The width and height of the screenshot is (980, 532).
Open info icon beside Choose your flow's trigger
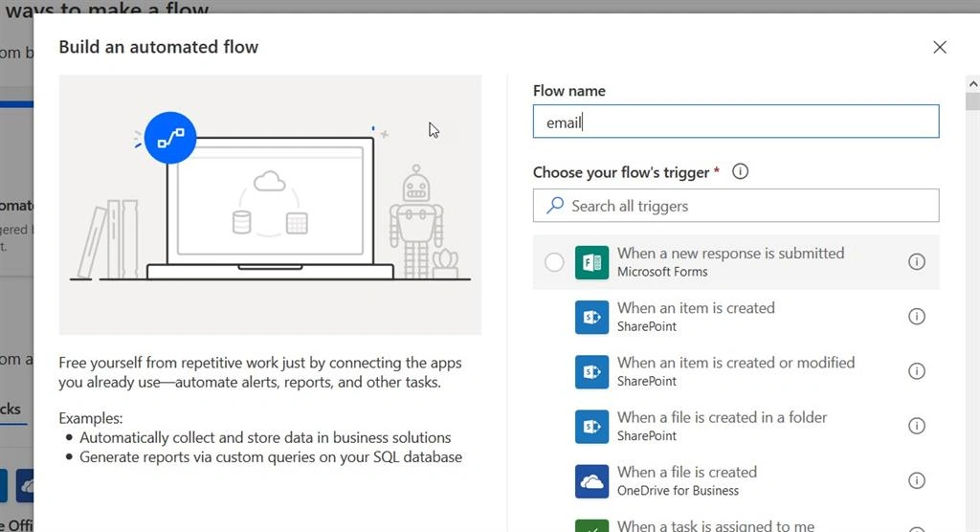[740, 171]
